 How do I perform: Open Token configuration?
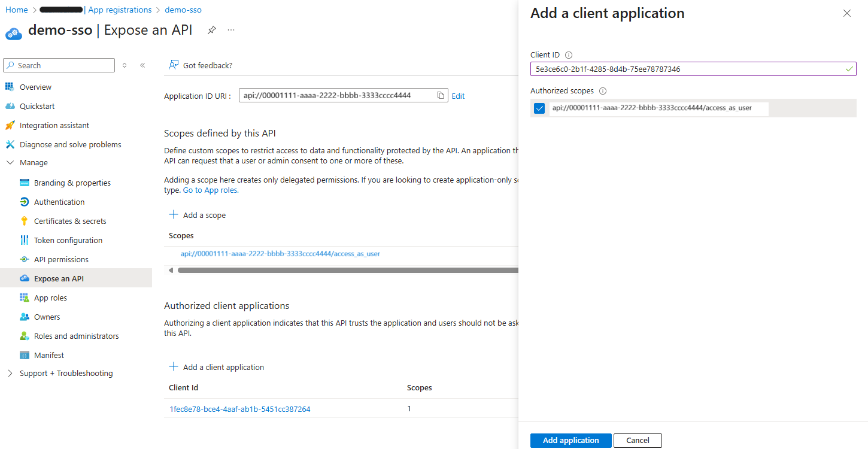(x=68, y=240)
